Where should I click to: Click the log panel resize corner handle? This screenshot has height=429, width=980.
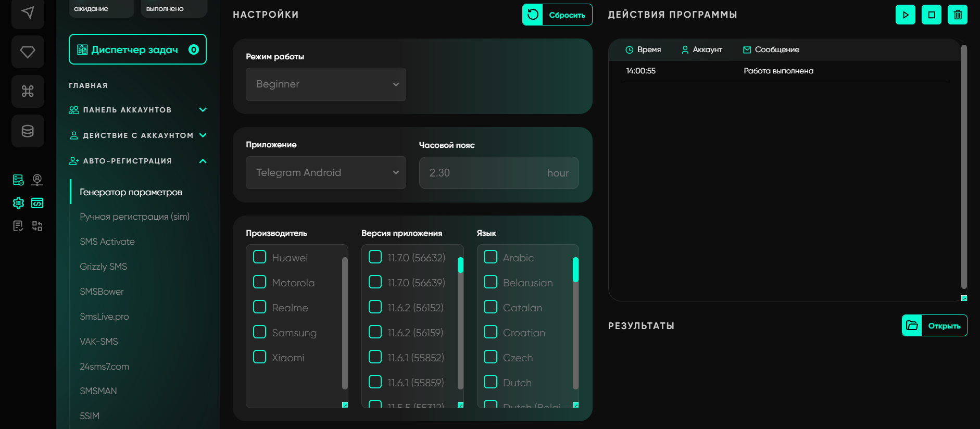click(x=964, y=298)
